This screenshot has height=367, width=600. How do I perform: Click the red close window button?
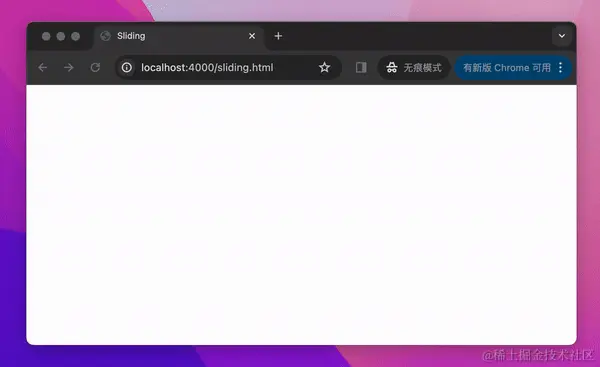coord(46,36)
